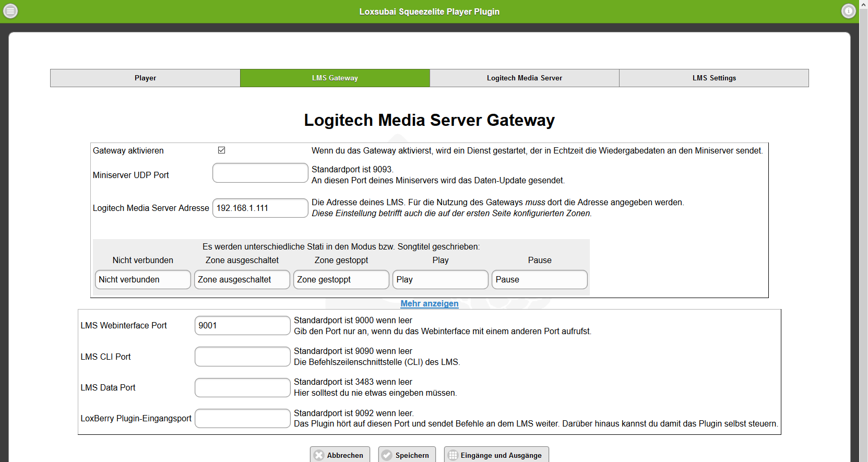Click the Miniserver UDP Port label
Screen dimensions: 868x462
(131, 175)
